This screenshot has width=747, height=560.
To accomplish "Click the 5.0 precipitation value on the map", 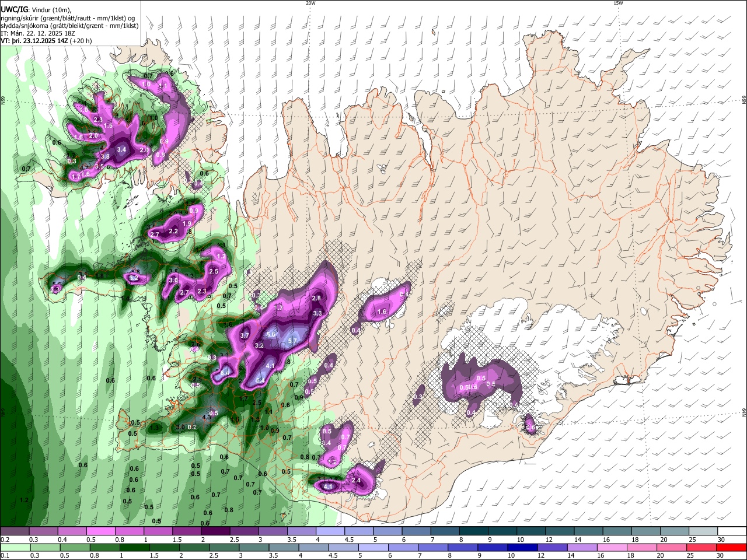I will tap(271, 335).
